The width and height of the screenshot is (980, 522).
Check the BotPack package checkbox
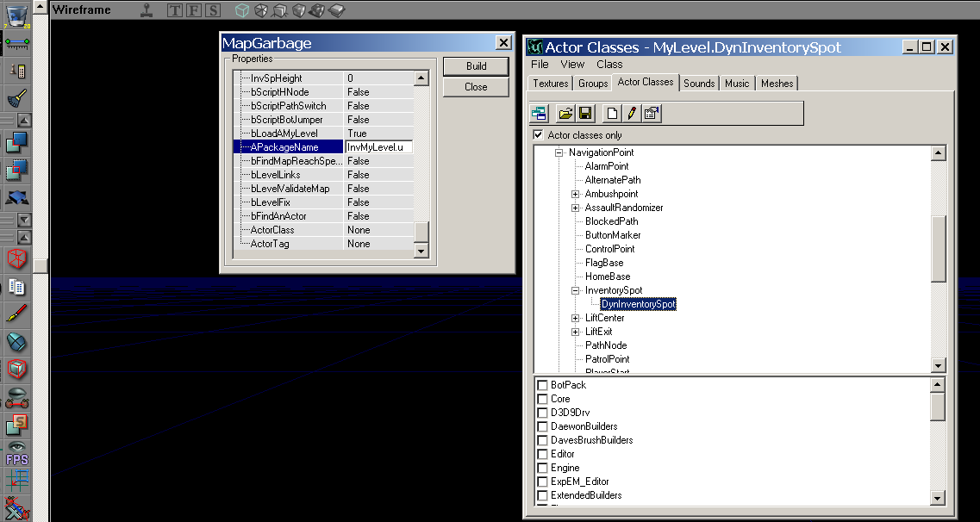(x=542, y=385)
